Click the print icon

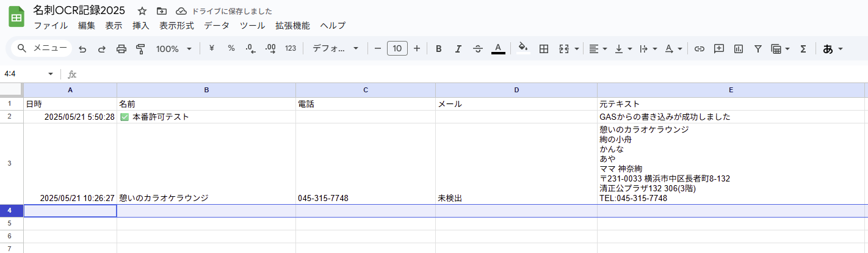(121, 49)
